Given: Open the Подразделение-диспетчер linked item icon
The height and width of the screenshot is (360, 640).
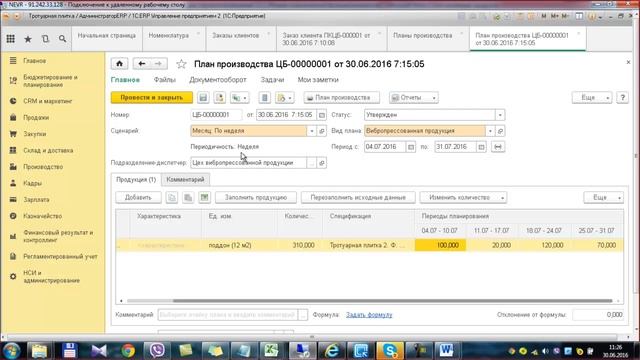Looking at the screenshot, I should (x=322, y=163).
